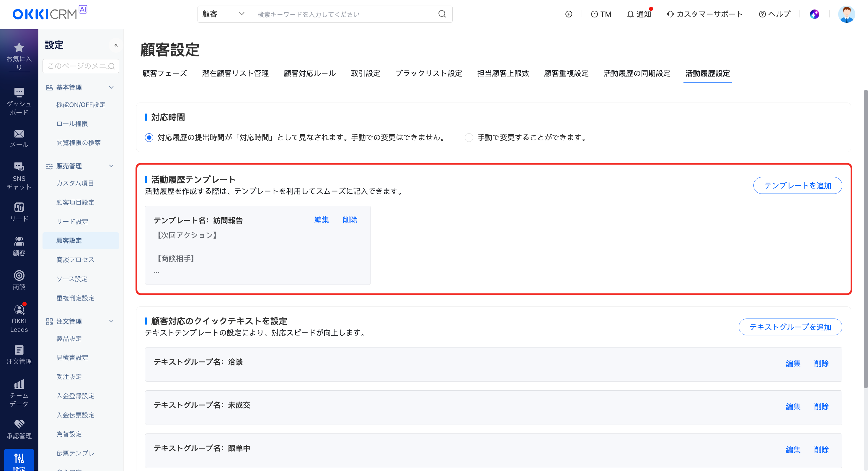Click the このページのメニュー search field
The image size is (868, 471).
[81, 66]
